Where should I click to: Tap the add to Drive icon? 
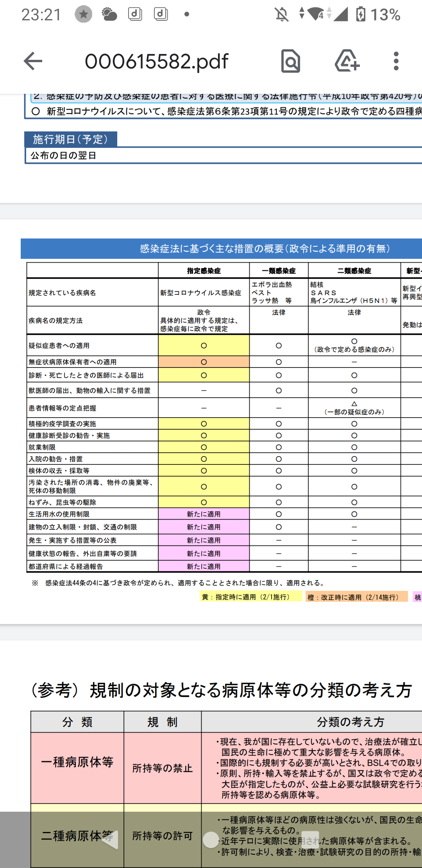[x=347, y=61]
